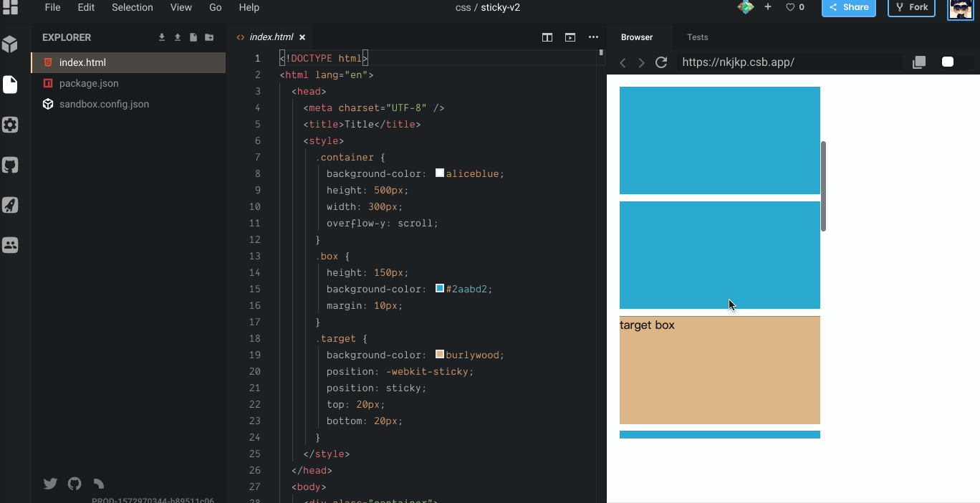
Task: Open preview in new window icon
Action: click(x=919, y=62)
